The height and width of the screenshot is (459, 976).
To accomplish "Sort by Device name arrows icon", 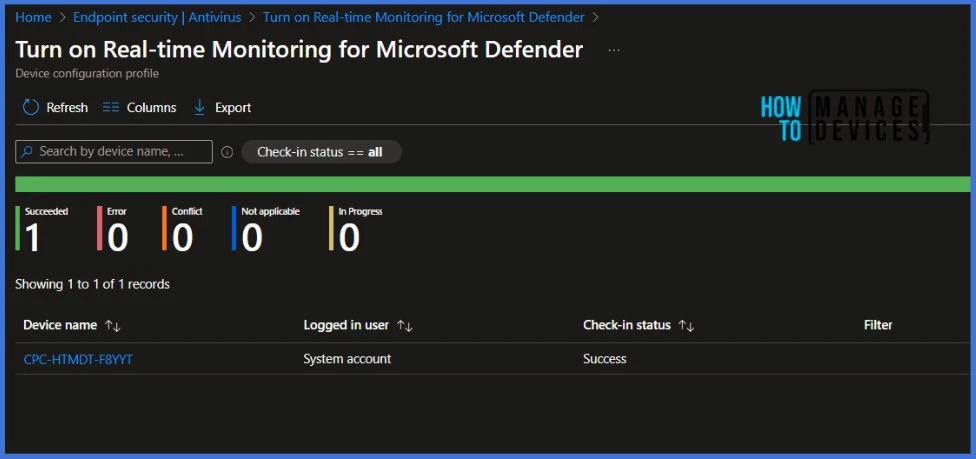I will [x=112, y=326].
